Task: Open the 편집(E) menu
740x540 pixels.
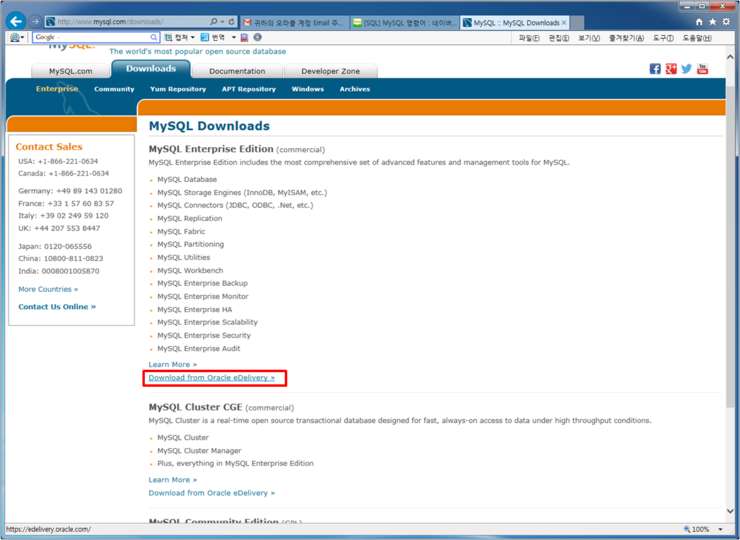Action: [x=559, y=38]
